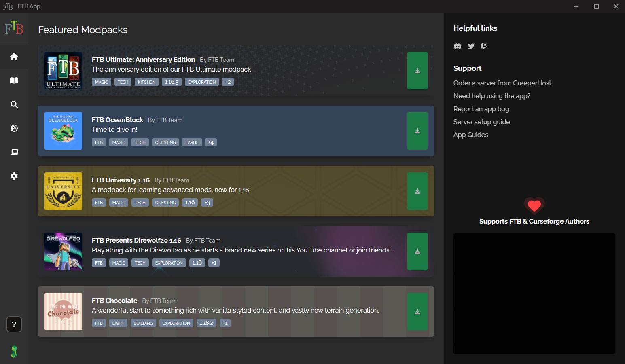Viewport: 625px width, 364px height.
Task: Open 'Order a server from CreeperHost' link
Action: (502, 83)
